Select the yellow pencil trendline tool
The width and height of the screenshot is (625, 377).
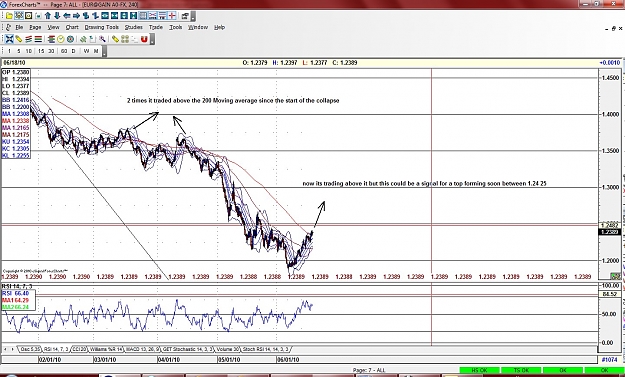tap(19, 39)
